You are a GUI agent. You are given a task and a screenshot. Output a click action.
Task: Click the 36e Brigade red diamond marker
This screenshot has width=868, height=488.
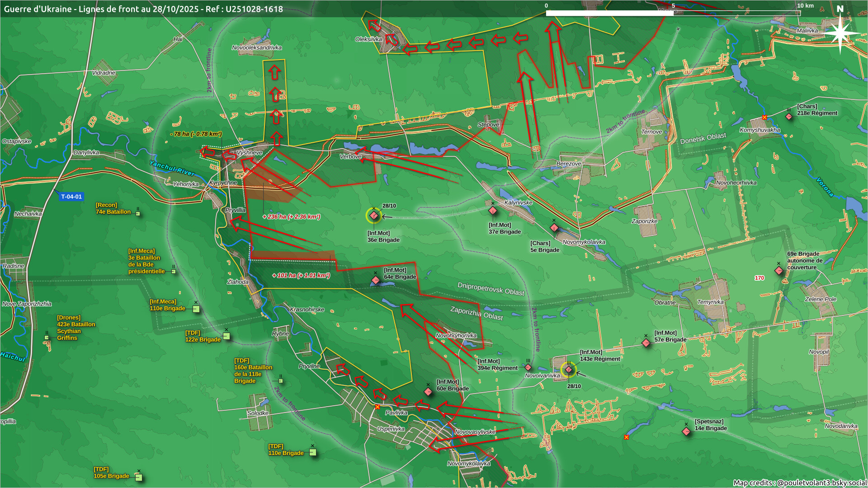tap(374, 216)
